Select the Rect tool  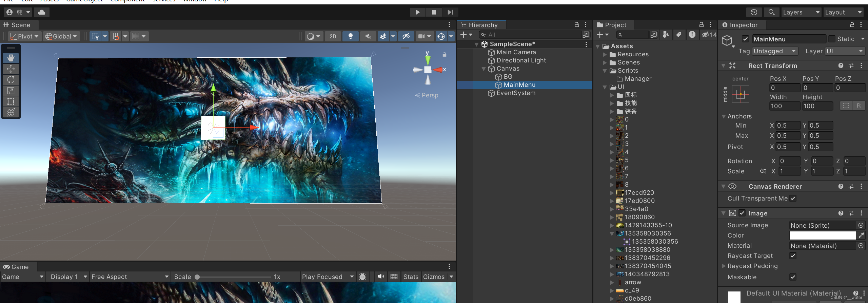point(11,101)
